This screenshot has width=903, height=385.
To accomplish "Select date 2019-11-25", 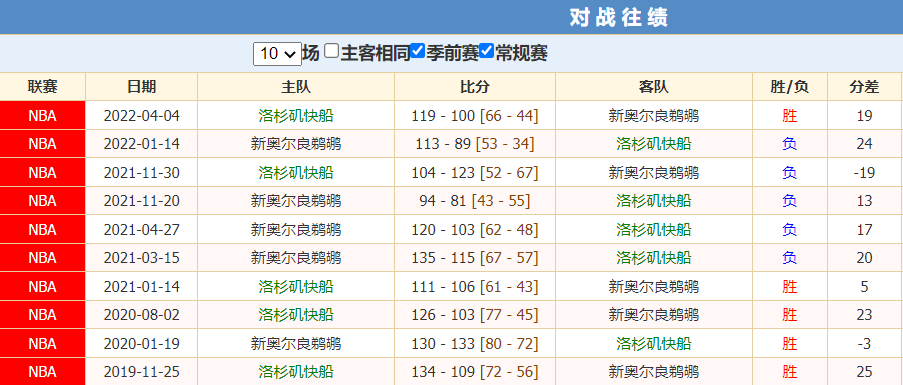I will click(142, 372).
